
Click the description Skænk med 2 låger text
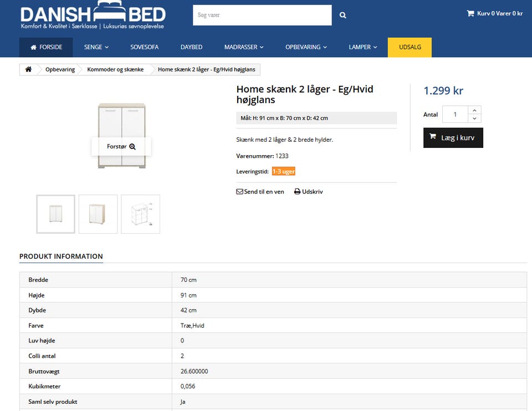285,140
